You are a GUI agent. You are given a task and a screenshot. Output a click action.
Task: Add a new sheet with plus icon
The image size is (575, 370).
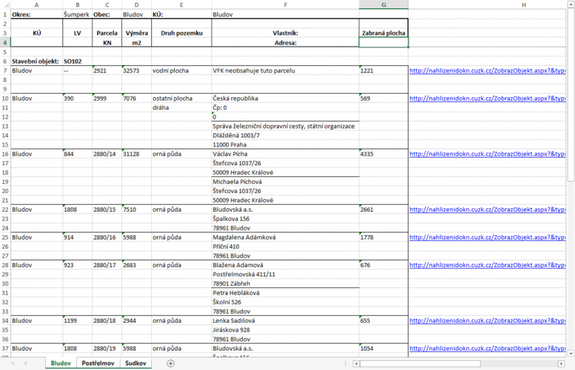tap(171, 363)
